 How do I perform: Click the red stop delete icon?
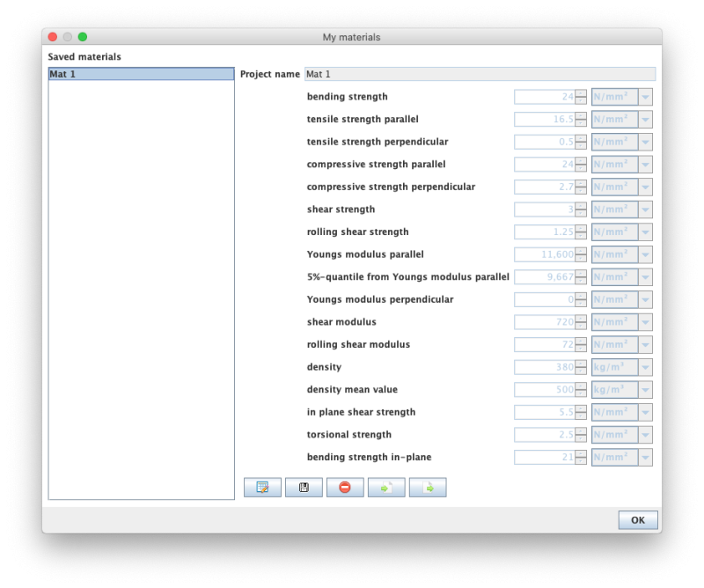[345, 487]
